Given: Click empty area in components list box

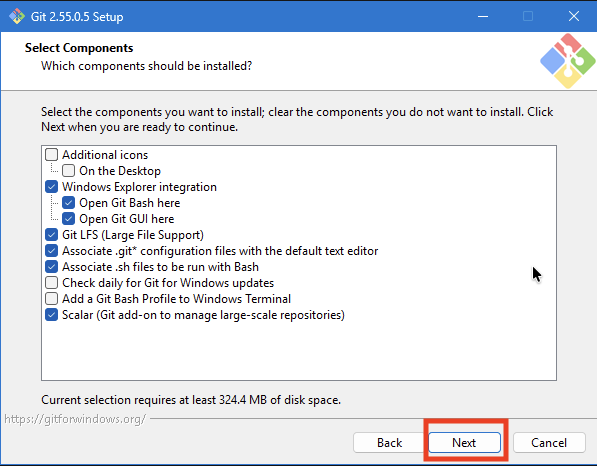Looking at the screenshot, I should click(x=299, y=350).
